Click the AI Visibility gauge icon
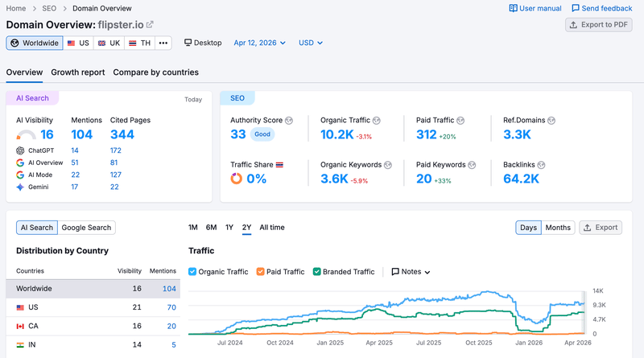This screenshot has width=644, height=358. point(26,135)
